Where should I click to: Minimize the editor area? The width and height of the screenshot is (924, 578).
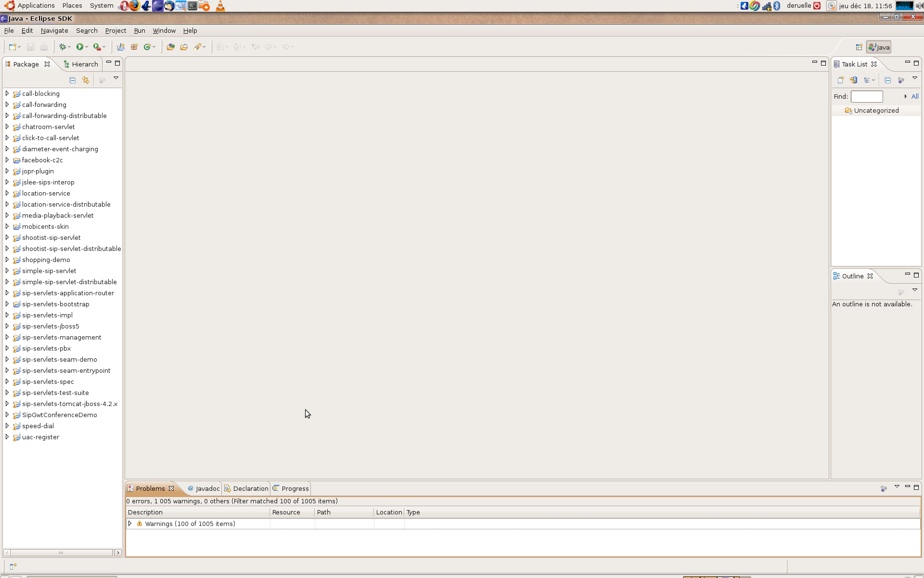point(815,63)
